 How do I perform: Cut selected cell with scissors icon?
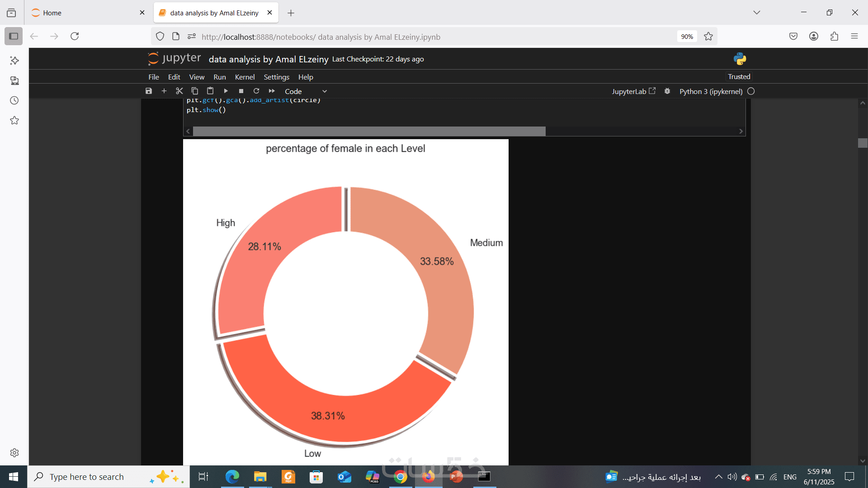179,91
